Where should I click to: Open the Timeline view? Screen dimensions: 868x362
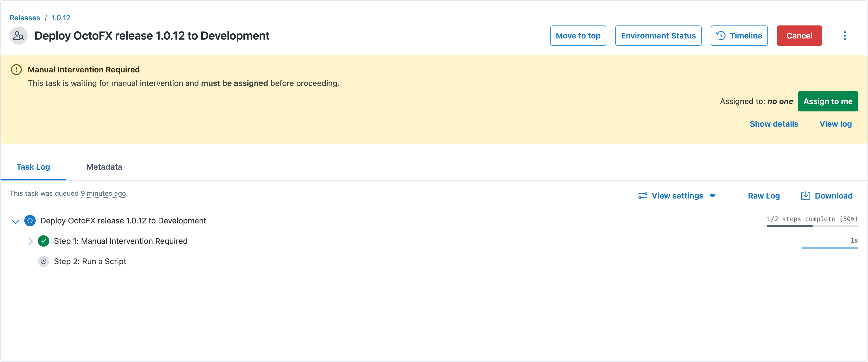click(739, 36)
